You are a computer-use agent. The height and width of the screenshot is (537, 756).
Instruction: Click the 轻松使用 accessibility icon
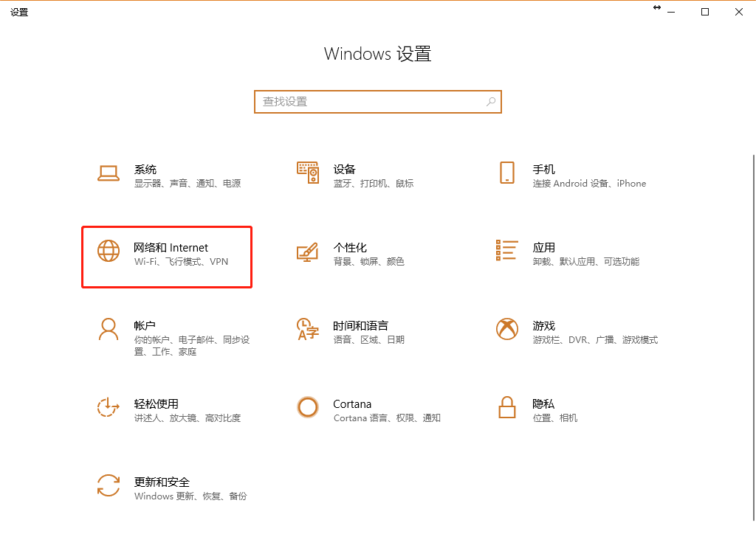tap(109, 408)
